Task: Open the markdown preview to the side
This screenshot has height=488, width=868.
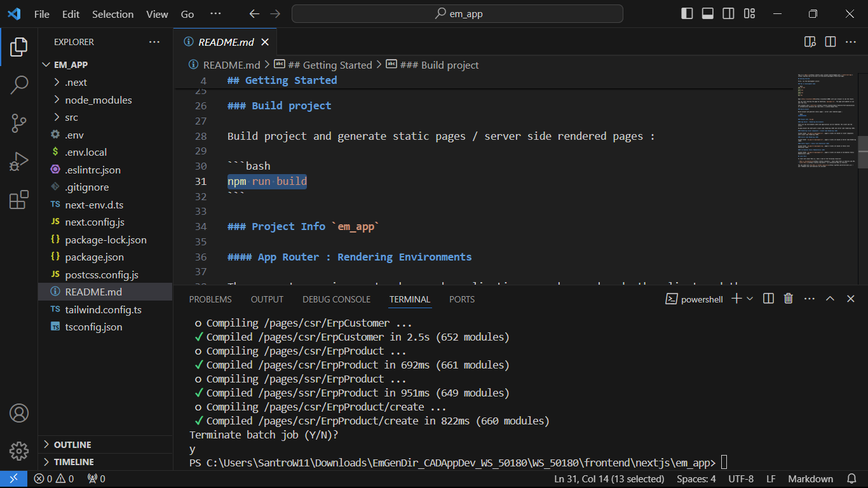Action: (810, 42)
